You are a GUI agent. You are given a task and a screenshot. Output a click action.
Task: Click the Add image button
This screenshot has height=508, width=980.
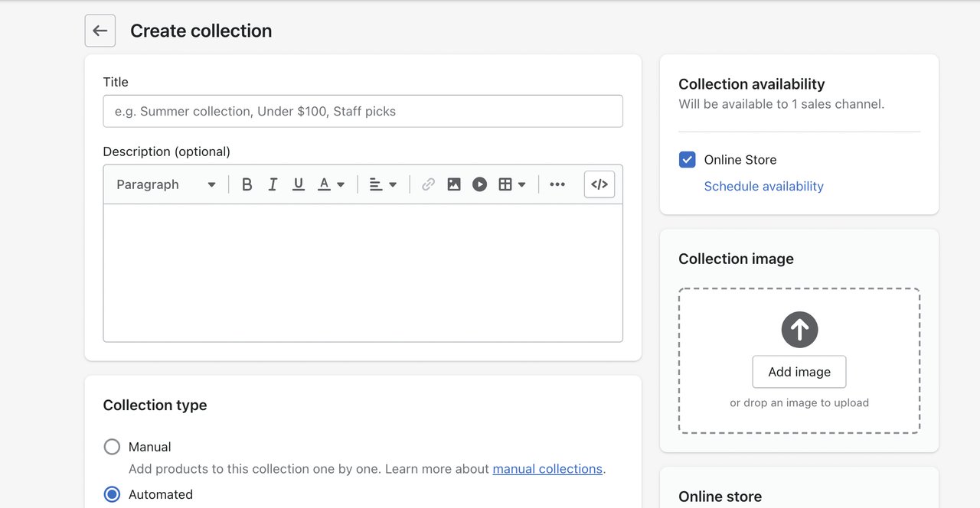(x=799, y=372)
